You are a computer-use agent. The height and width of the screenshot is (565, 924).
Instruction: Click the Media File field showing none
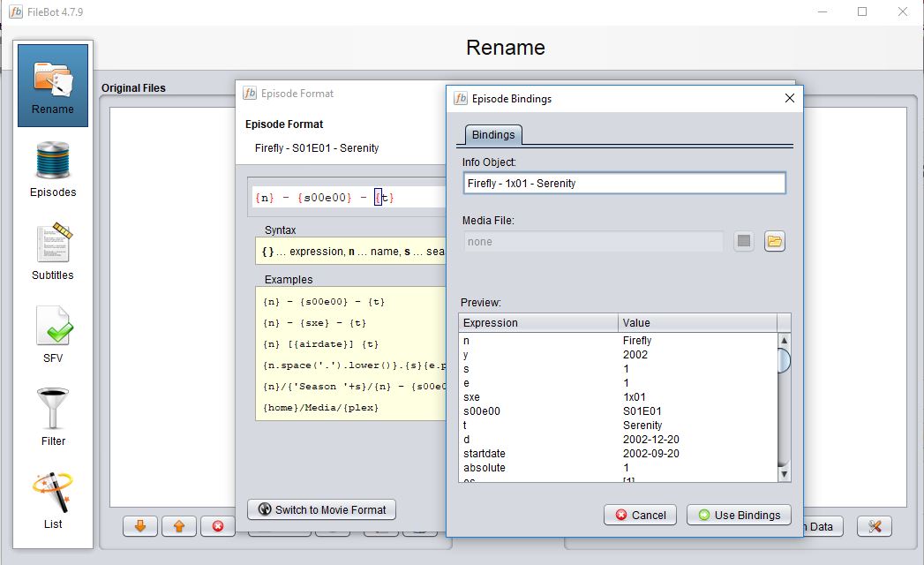point(593,241)
